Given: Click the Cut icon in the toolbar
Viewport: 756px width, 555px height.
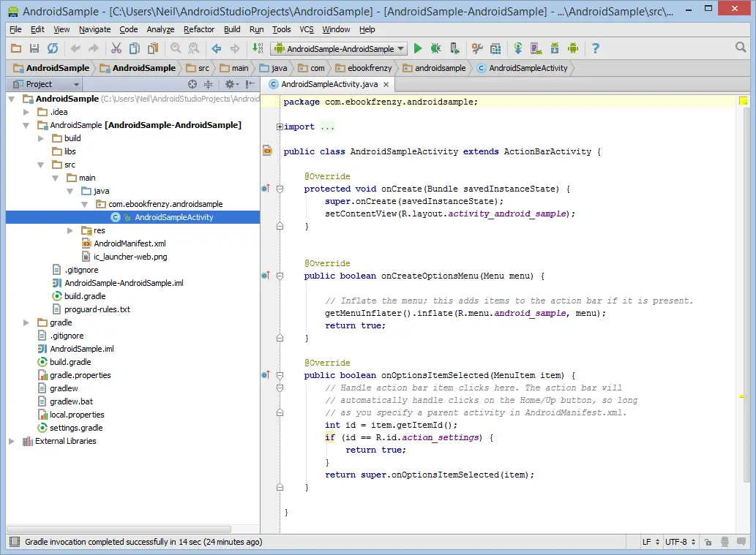Looking at the screenshot, I should 117,48.
